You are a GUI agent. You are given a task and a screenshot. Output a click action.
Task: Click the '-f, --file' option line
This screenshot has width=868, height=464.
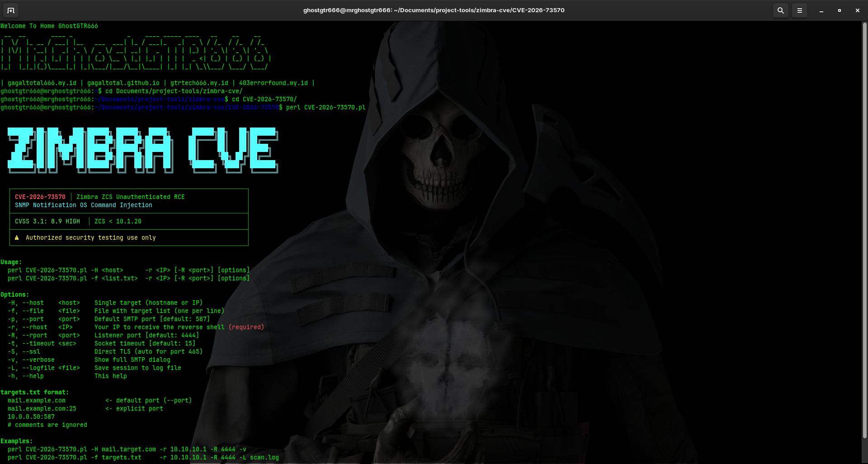(x=116, y=311)
